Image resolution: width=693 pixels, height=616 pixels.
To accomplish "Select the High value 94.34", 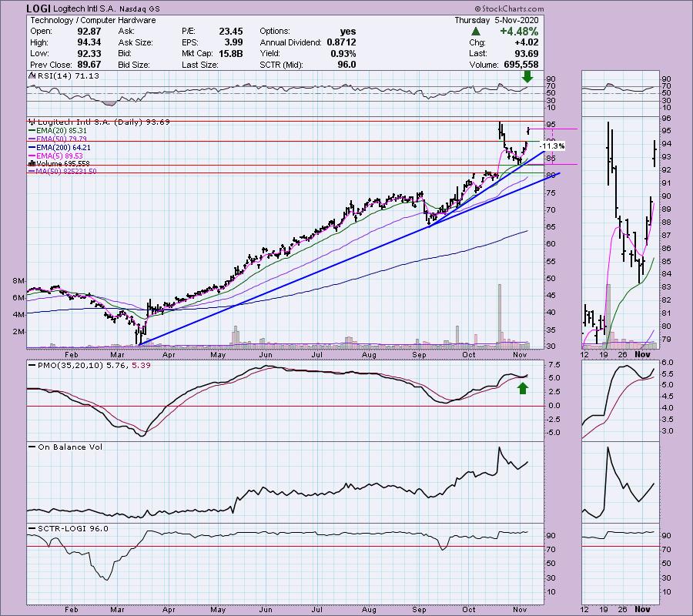I will click(89, 42).
